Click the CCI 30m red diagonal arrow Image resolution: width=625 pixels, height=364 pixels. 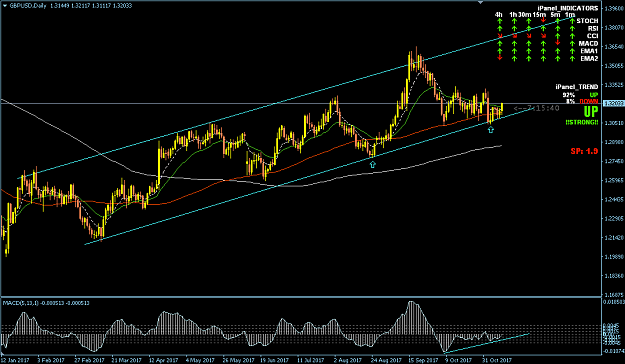coord(529,36)
